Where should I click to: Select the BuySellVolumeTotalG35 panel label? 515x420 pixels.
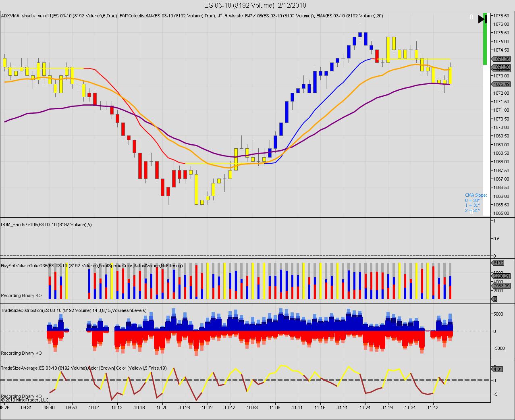pos(92,266)
